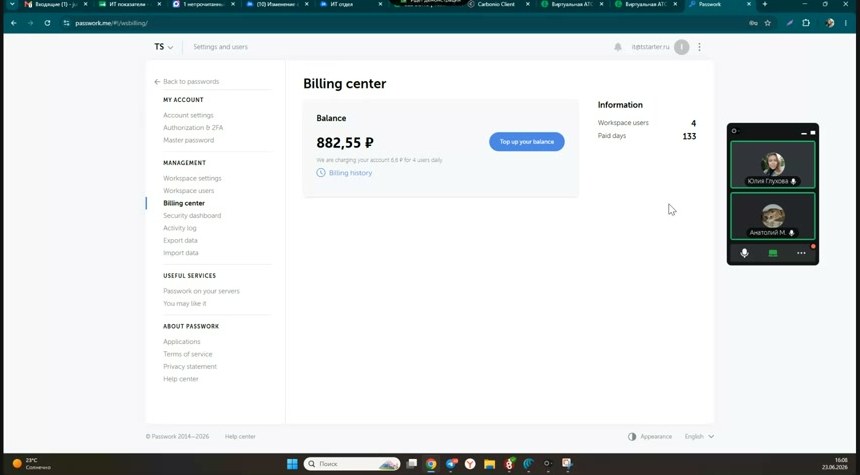Switch to the 1 непрочитанное tab
This screenshot has width=860, height=475.
pyautogui.click(x=203, y=4)
